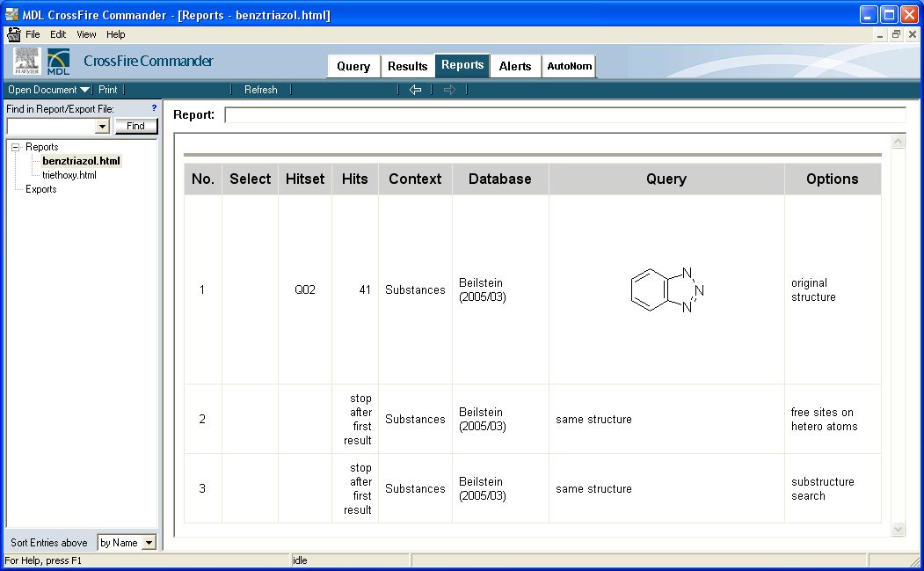Click the Elsevier logo icon
924x571 pixels.
coord(27,62)
